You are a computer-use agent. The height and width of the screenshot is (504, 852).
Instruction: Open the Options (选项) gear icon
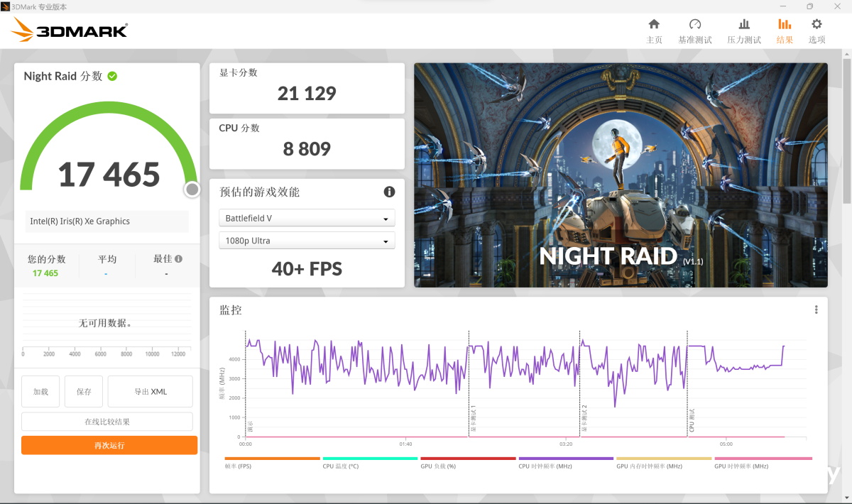(x=816, y=24)
